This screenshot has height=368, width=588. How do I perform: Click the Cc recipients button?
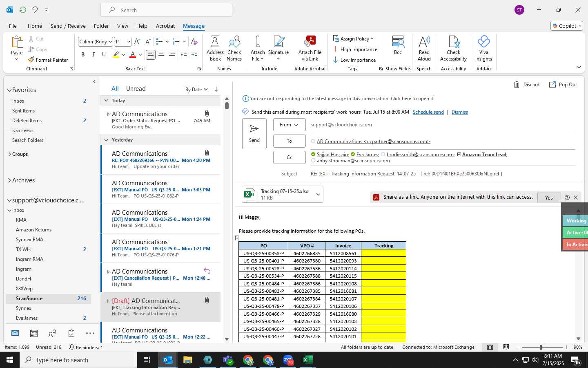coord(289,157)
